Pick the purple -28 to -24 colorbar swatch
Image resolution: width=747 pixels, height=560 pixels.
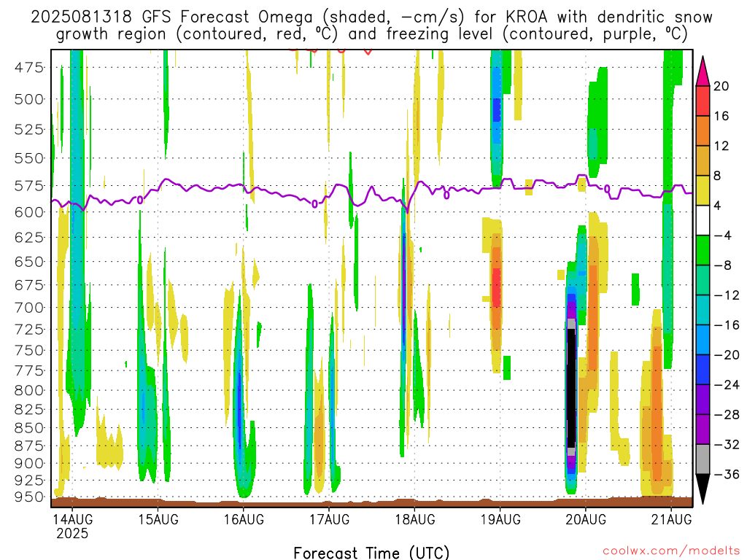(703, 400)
